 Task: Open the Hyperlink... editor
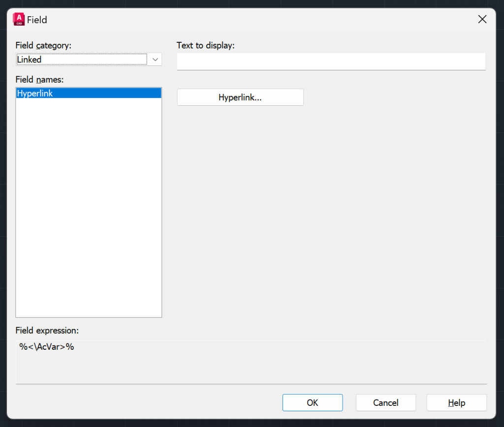point(240,97)
